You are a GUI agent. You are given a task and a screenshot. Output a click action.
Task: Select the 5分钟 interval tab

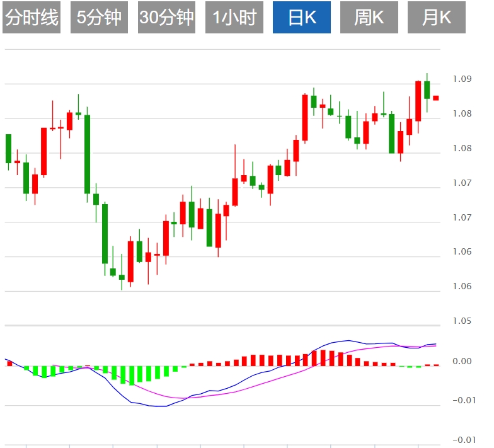tap(100, 17)
